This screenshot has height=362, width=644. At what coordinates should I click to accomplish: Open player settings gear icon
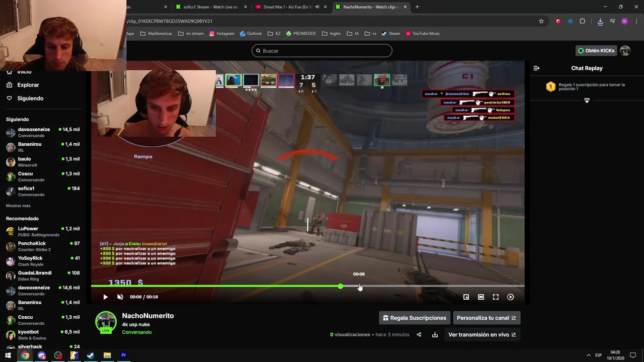tap(510, 297)
